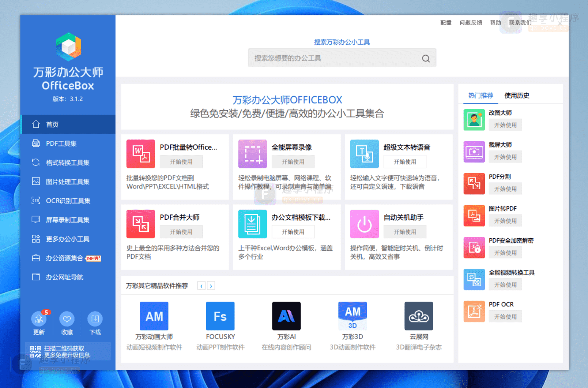Click 开始使用 under 改图大师
Image resolution: width=588 pixels, height=388 pixels.
coord(505,125)
